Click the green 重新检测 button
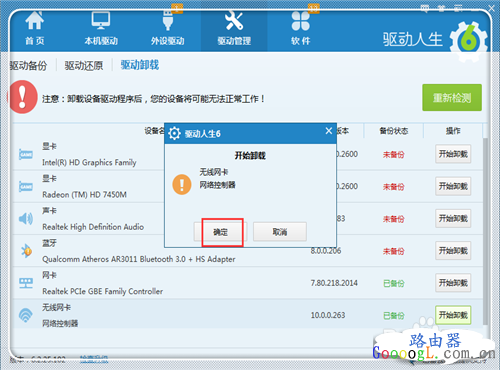The image size is (500, 370). (452, 97)
